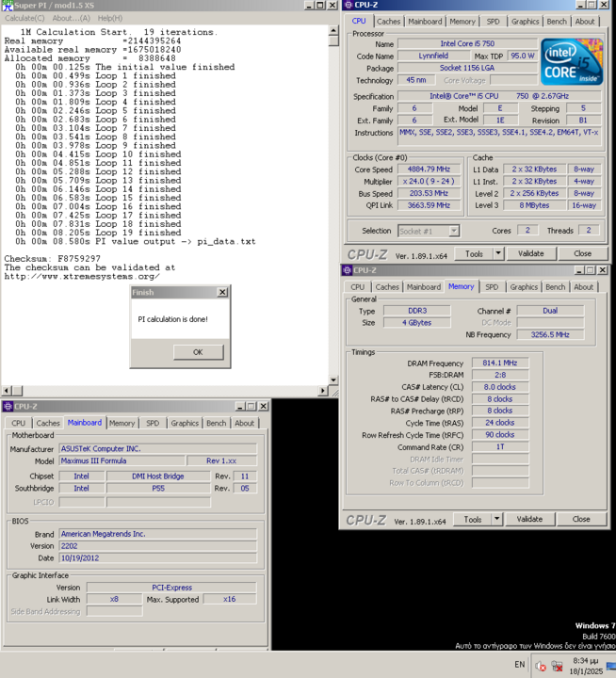Click Southbridge model value P55
Screen dimensions: 616x678
(x=158, y=488)
